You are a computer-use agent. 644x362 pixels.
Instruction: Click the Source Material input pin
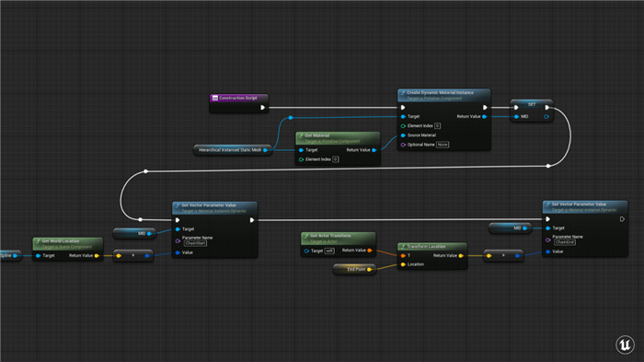pos(403,135)
